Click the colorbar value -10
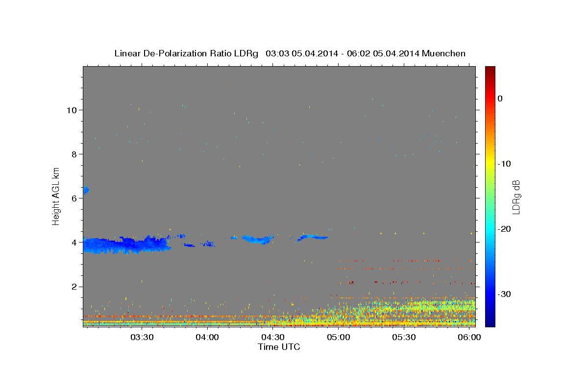This screenshot has height=392, width=588. click(504, 164)
